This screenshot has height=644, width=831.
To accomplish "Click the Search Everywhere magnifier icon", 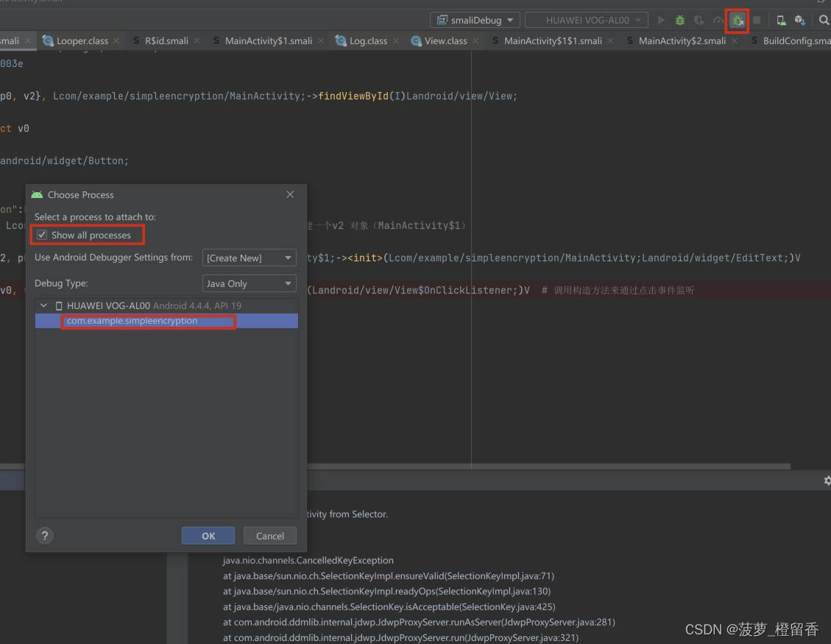I will [824, 20].
